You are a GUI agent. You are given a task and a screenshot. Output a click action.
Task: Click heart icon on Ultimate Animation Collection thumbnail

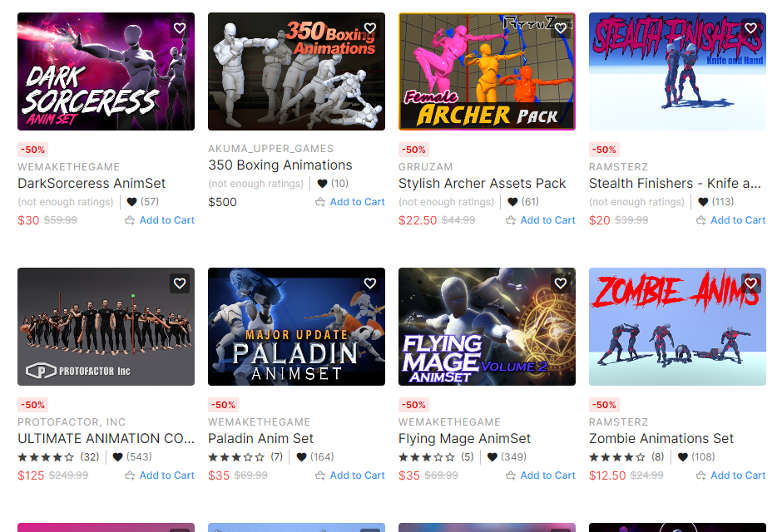[x=180, y=283]
